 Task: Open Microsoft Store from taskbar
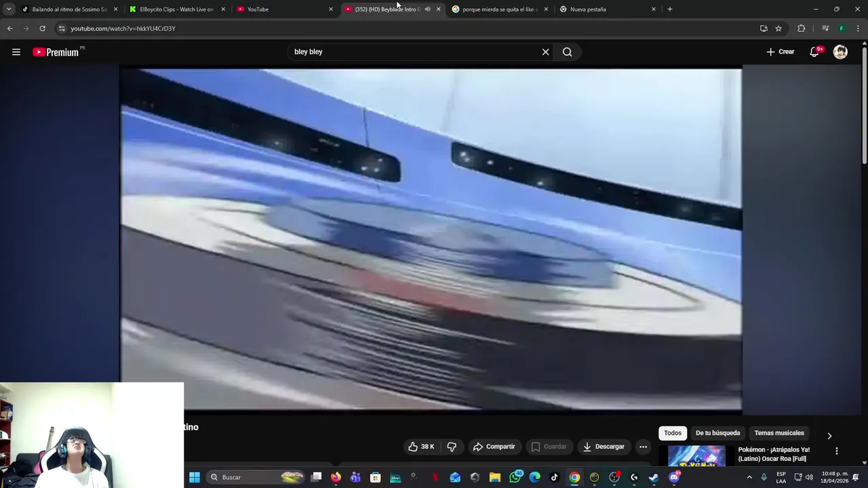(x=375, y=477)
